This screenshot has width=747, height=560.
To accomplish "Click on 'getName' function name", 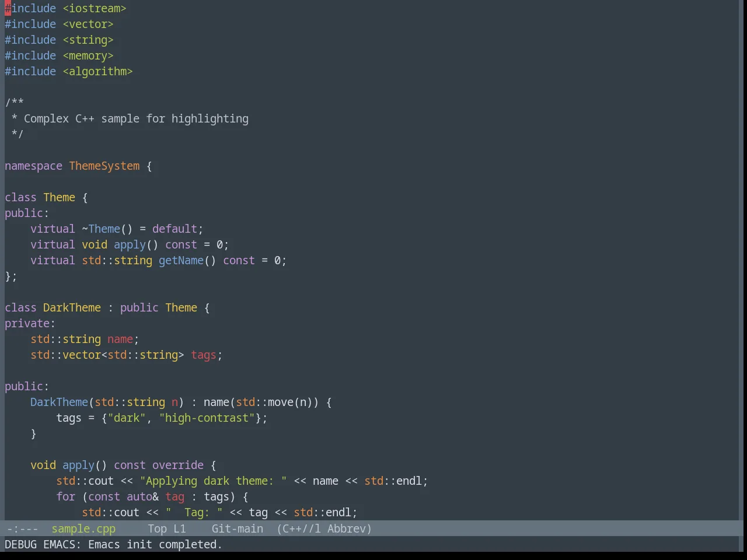I will pos(181,260).
